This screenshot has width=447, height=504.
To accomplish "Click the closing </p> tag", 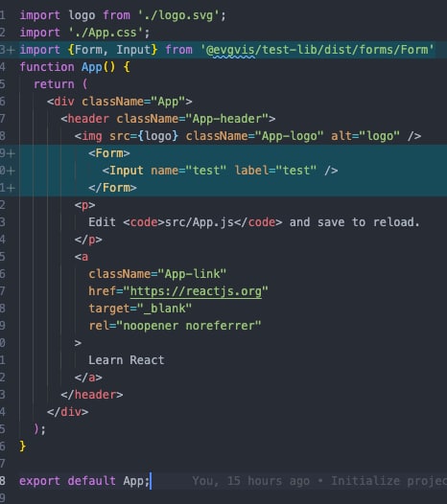I will tap(88, 240).
